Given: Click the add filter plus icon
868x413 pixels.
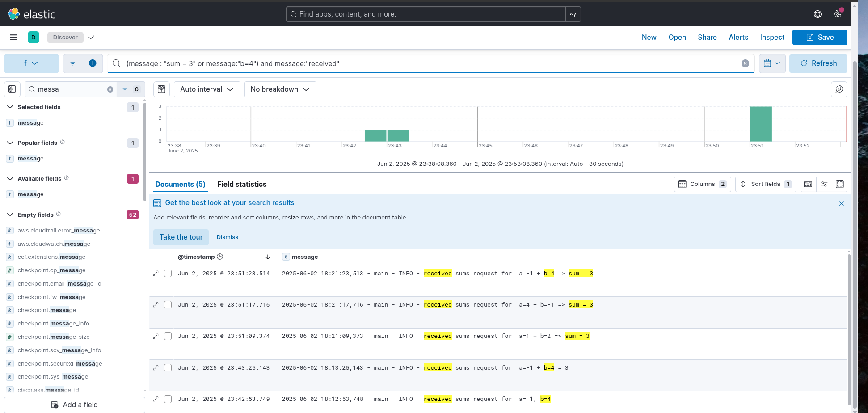Looking at the screenshot, I should [x=93, y=63].
